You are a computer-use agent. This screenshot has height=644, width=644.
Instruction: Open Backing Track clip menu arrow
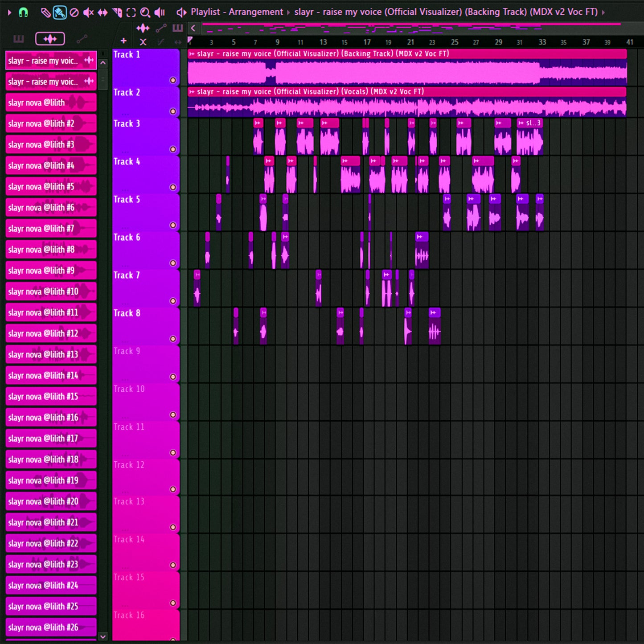192,54
